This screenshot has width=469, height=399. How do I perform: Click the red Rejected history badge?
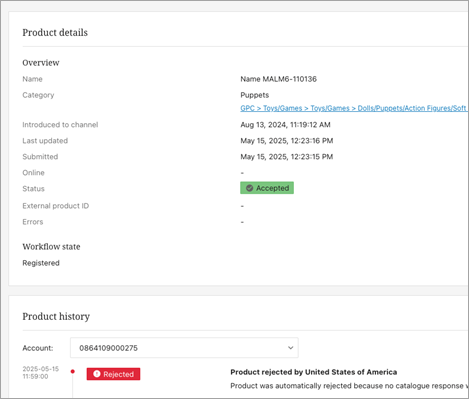pos(113,374)
